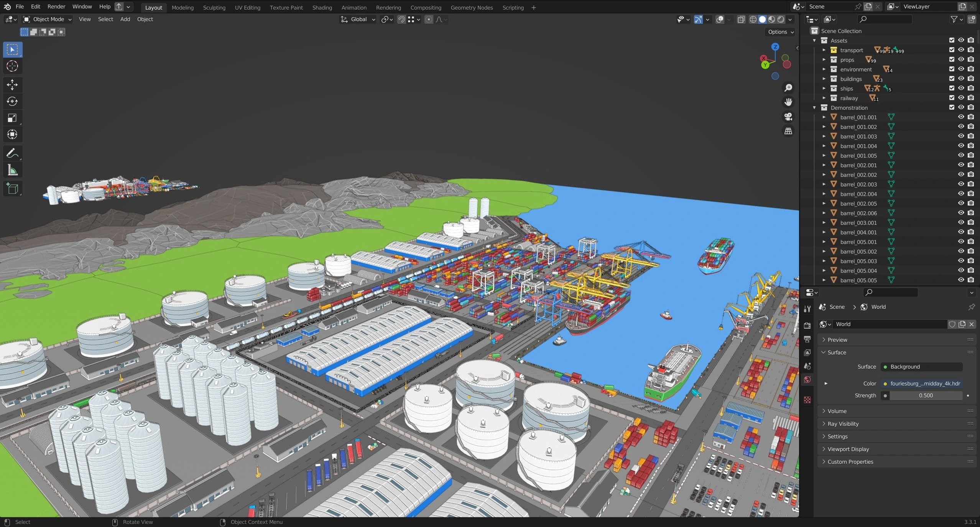Image resolution: width=980 pixels, height=527 pixels.
Task: Uncheck the buildings collection checkbox
Action: [952, 79]
